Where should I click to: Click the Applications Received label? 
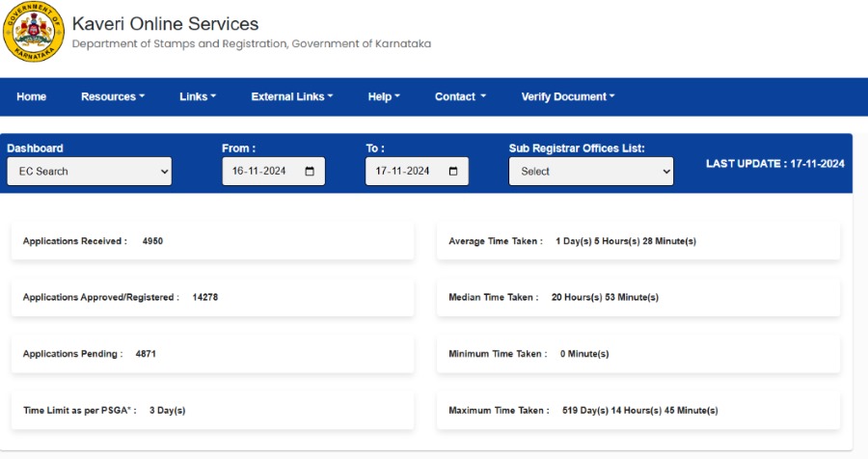pyautogui.click(x=74, y=241)
